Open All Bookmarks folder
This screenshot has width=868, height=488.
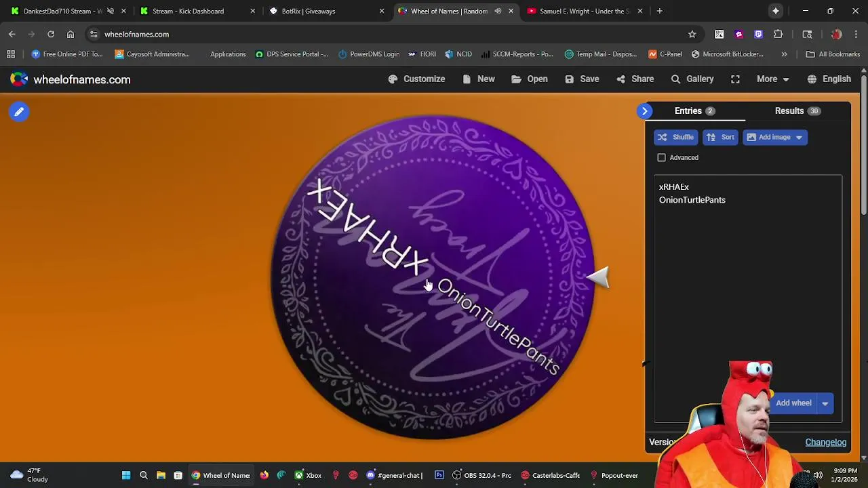833,54
